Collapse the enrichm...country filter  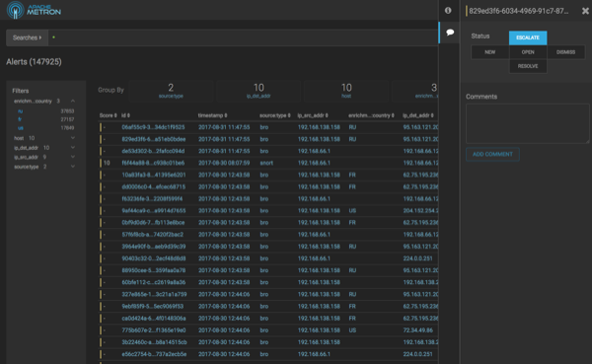(x=73, y=102)
